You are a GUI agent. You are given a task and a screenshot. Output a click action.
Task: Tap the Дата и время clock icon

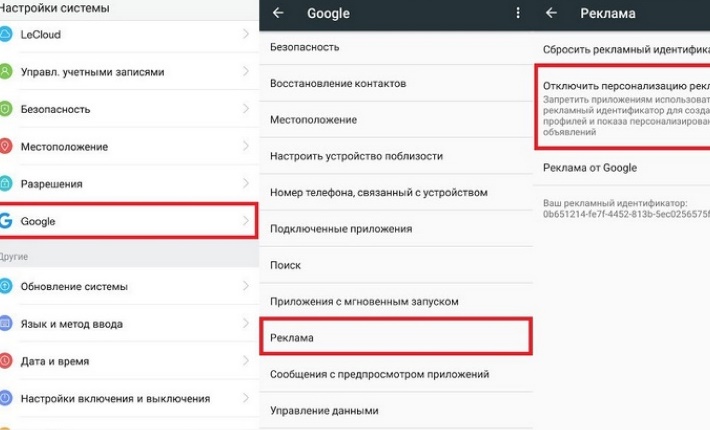click(5, 361)
